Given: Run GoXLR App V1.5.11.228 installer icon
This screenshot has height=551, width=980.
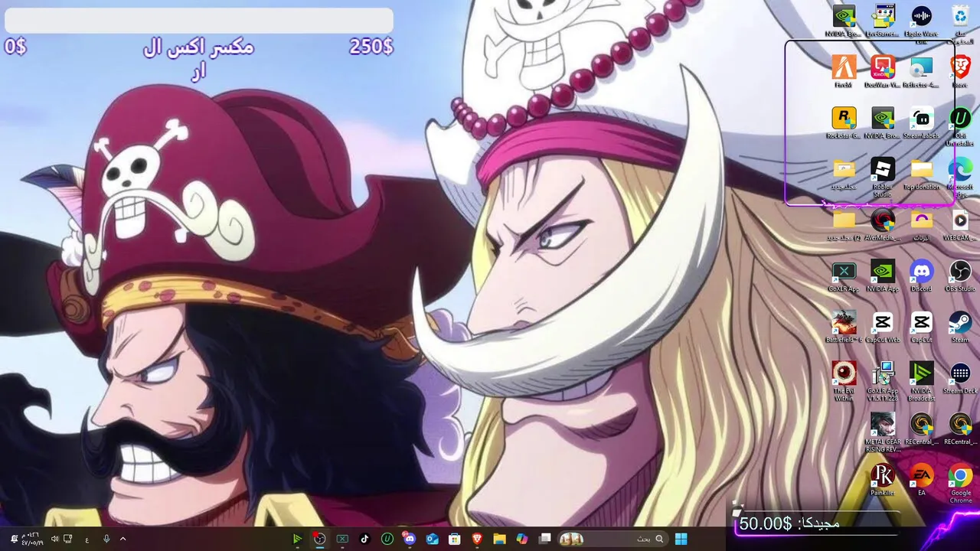Looking at the screenshot, I should pos(883,380).
